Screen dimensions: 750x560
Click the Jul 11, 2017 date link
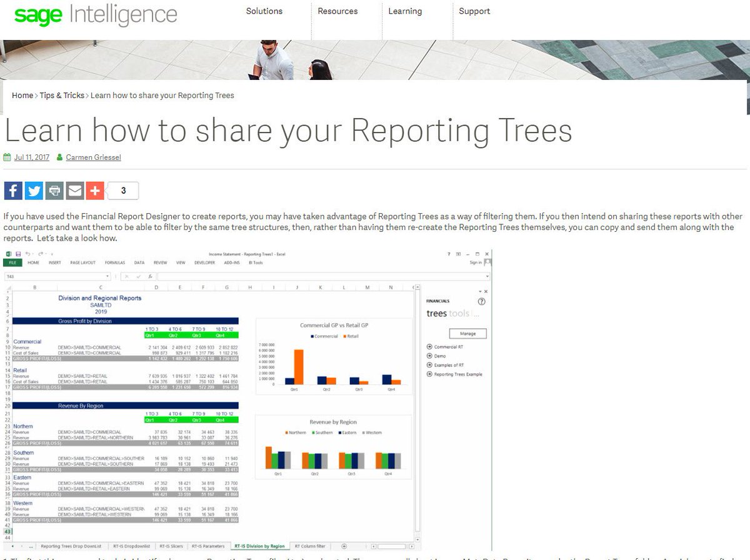coord(32,157)
